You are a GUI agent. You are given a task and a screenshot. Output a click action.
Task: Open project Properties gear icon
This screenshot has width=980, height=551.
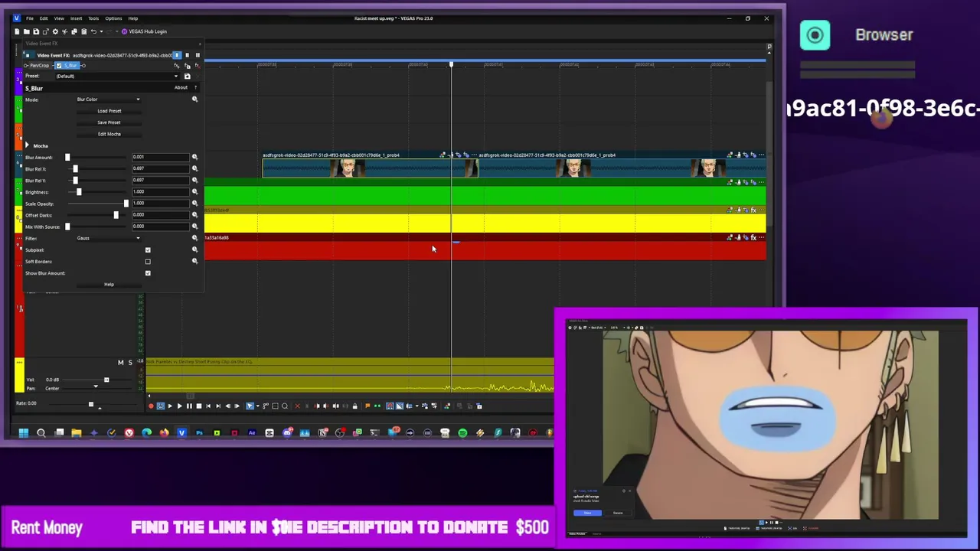(x=55, y=31)
